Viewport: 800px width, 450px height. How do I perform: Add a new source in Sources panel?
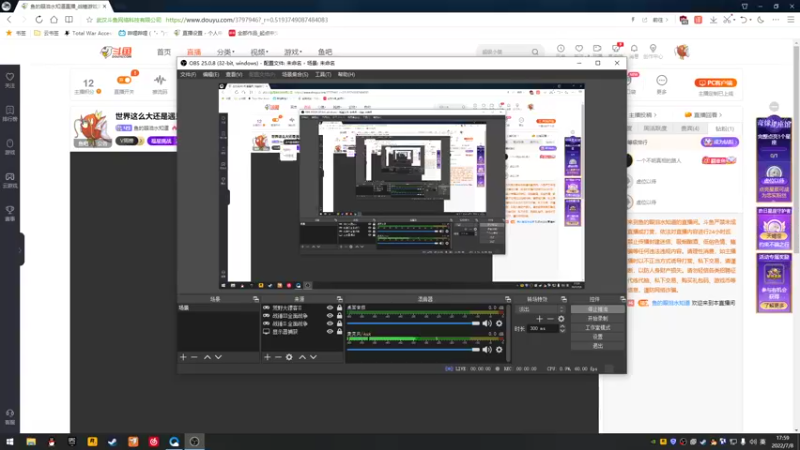coord(267,357)
